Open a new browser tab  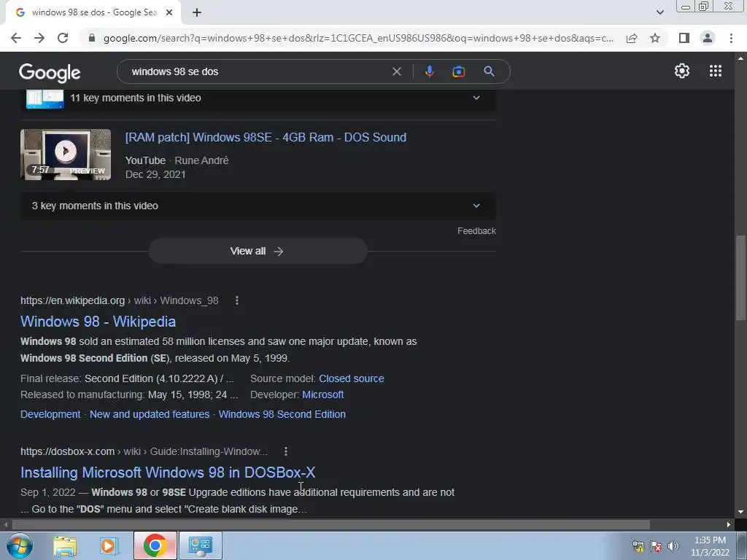[x=197, y=12]
